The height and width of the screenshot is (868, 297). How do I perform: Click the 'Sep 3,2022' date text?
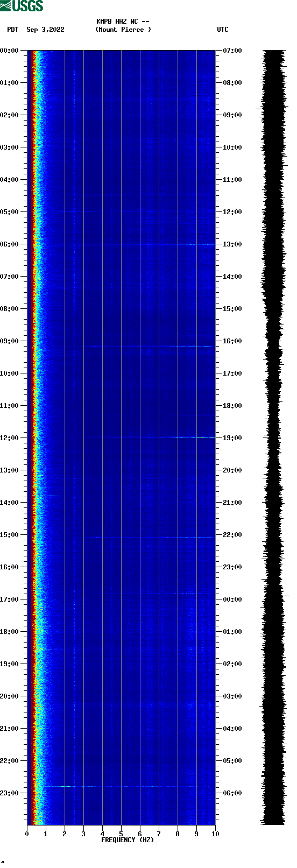[45, 30]
